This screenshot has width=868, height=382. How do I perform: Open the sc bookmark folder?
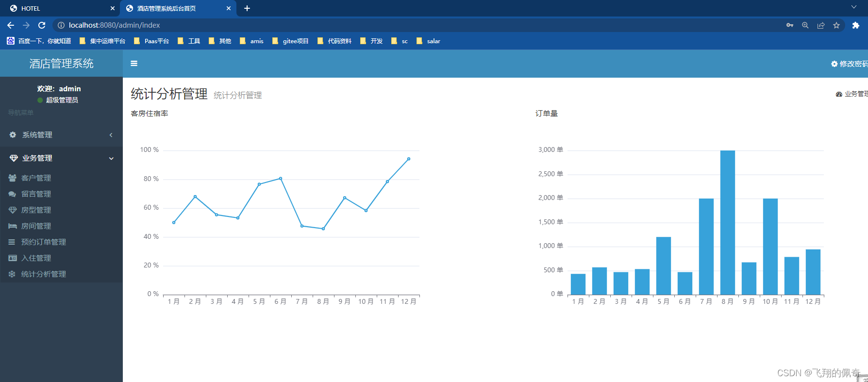pos(400,41)
